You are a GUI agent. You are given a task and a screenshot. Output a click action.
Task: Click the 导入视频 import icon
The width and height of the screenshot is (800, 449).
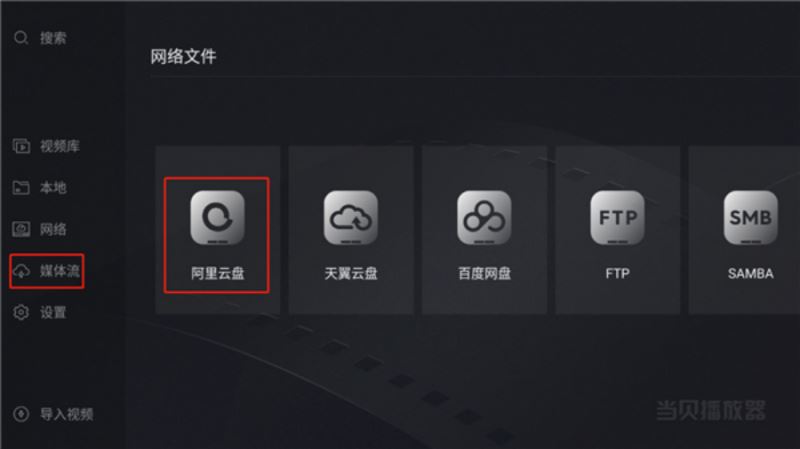[21, 414]
